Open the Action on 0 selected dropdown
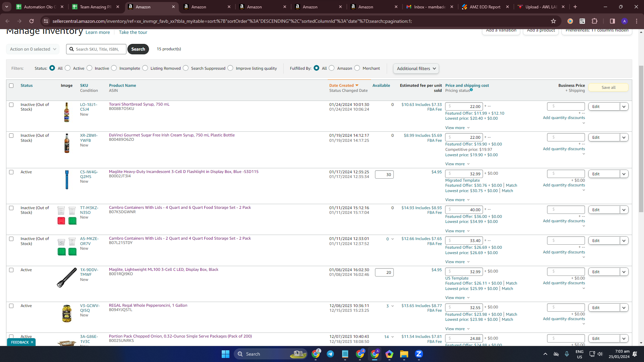This screenshot has width=644, height=362. (x=33, y=49)
